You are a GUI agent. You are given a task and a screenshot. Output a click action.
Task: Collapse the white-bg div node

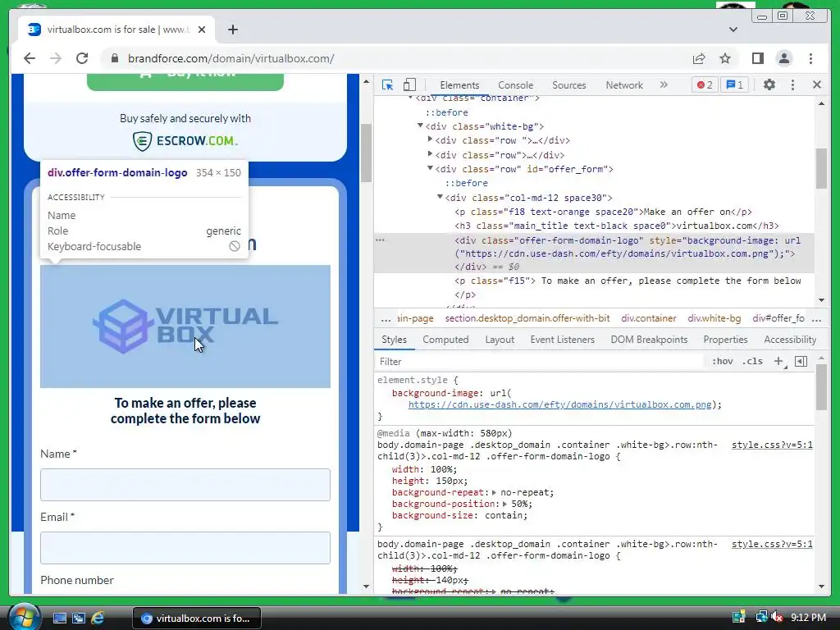[420, 126]
